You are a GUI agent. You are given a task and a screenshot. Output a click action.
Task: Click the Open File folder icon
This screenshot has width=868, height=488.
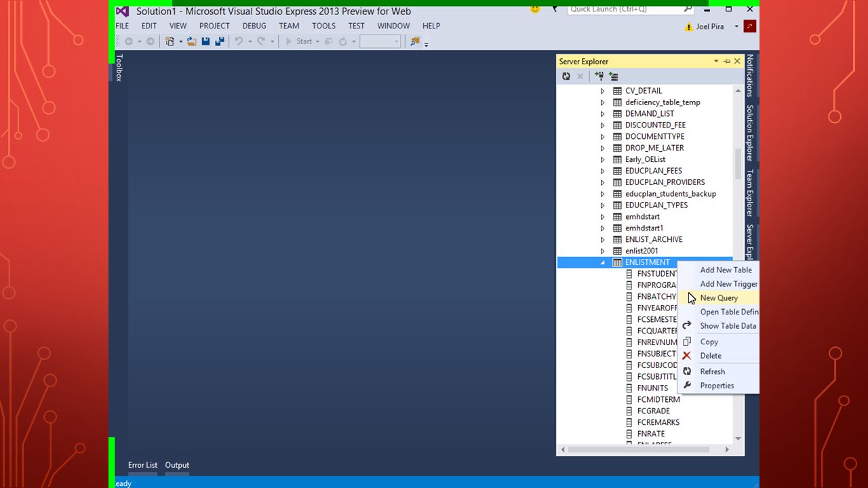click(192, 41)
